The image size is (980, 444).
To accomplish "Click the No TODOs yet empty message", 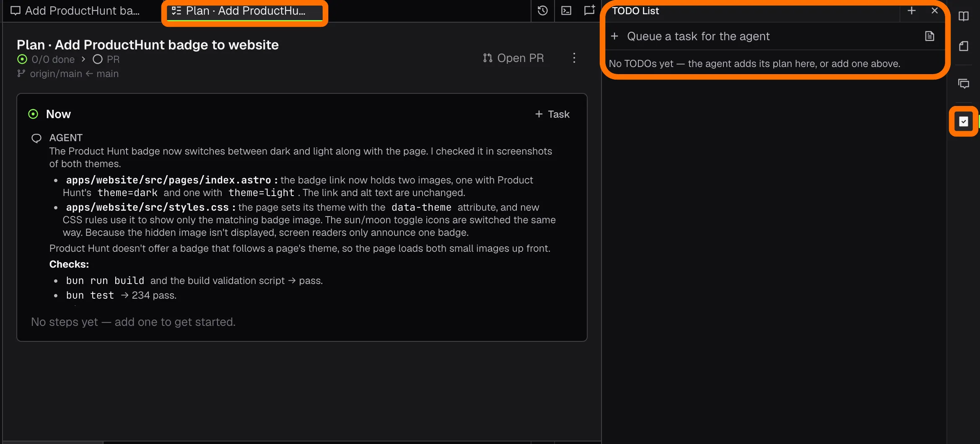I will [x=754, y=64].
